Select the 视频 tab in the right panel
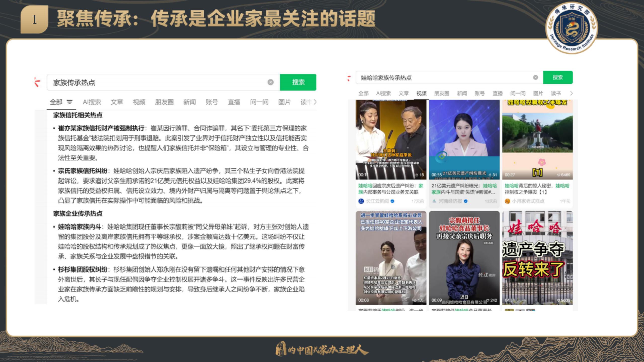 [x=421, y=93]
